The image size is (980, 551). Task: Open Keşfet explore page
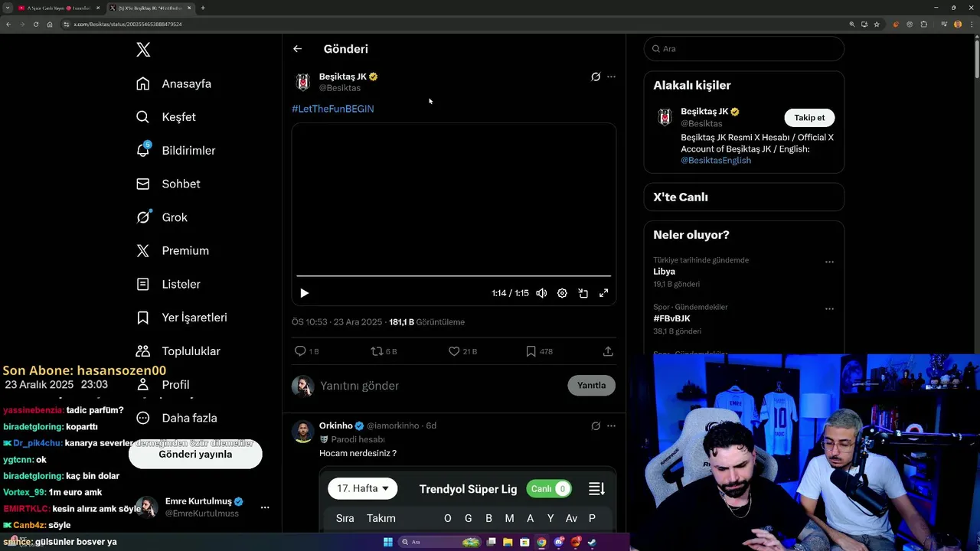165,117
